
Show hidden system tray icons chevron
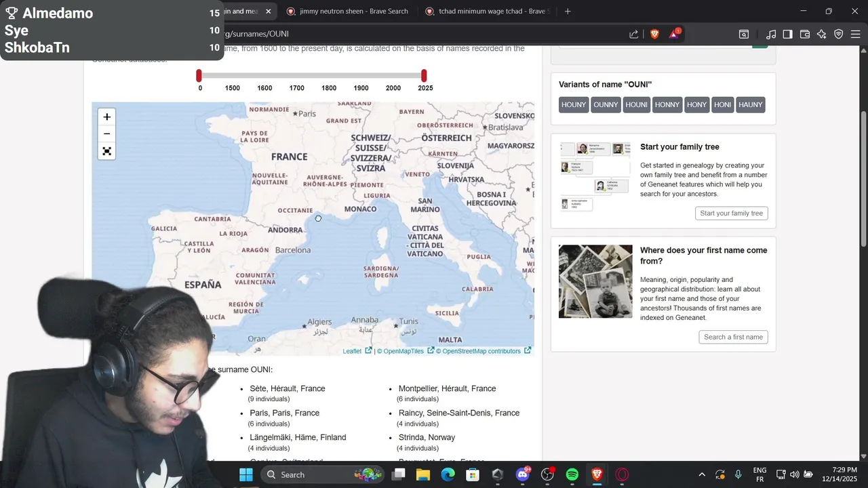702,474
